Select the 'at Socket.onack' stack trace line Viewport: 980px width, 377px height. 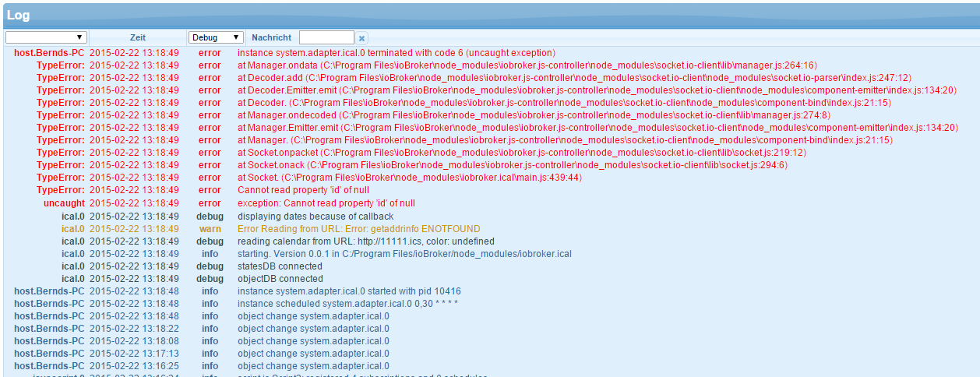[513, 165]
